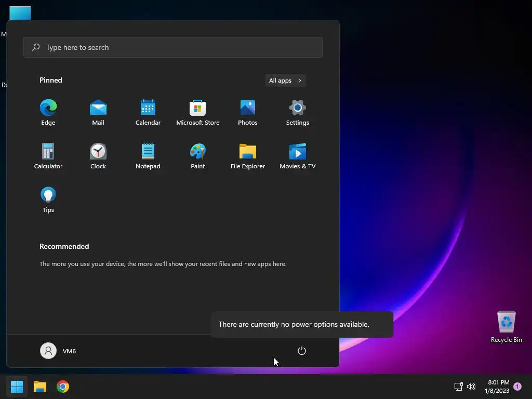Open the Paint app
Viewport: 532px width, 399px height.
pyautogui.click(x=198, y=156)
